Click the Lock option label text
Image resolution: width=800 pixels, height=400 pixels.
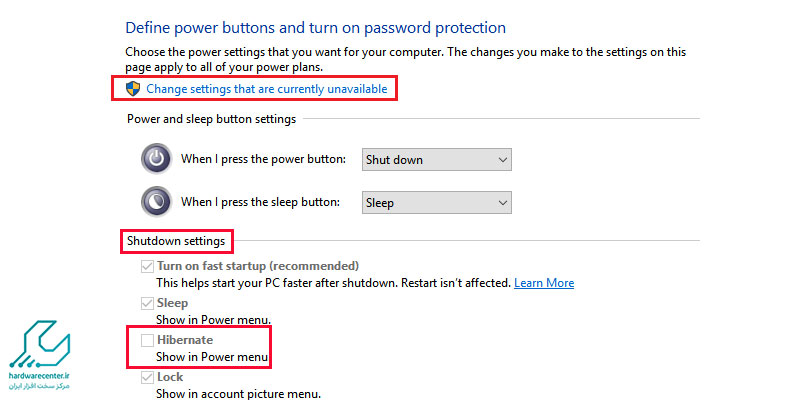[x=170, y=377]
